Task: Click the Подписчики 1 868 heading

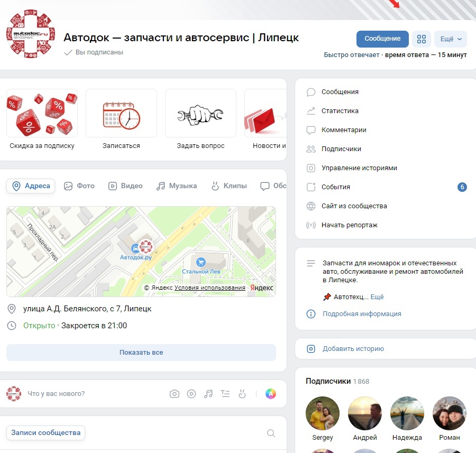Action: click(337, 382)
